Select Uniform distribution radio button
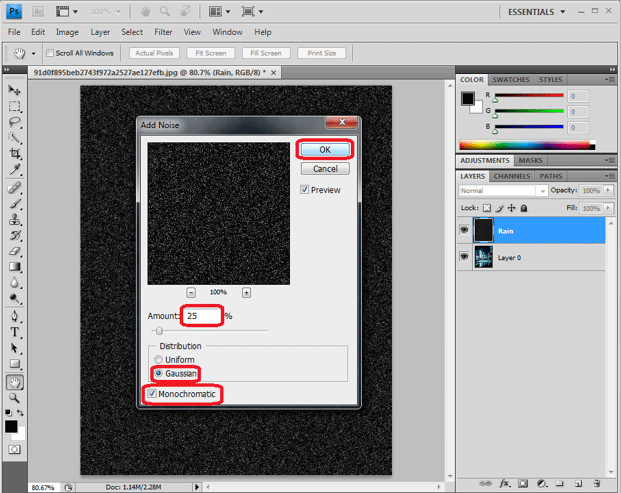The width and height of the screenshot is (621, 493). point(158,360)
